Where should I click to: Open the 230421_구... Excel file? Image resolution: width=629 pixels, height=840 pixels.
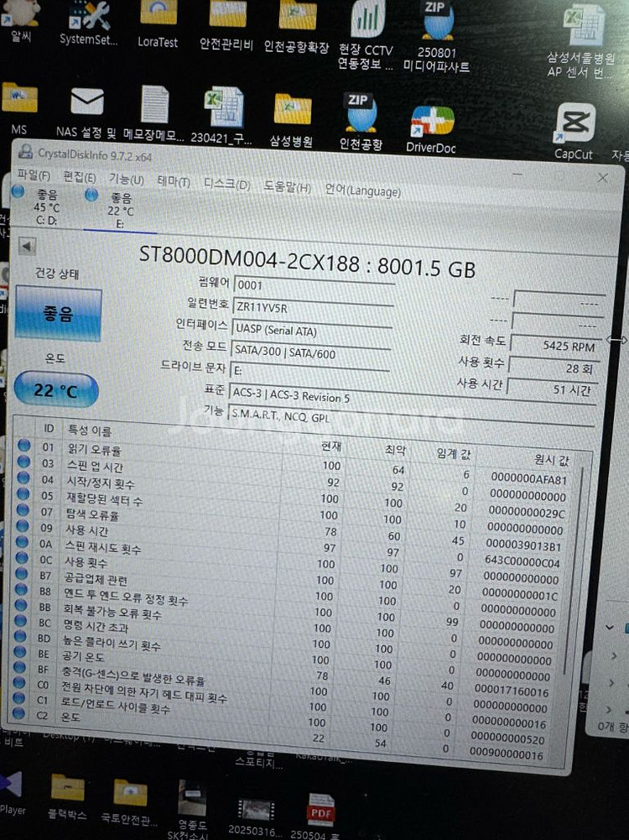pos(221,115)
